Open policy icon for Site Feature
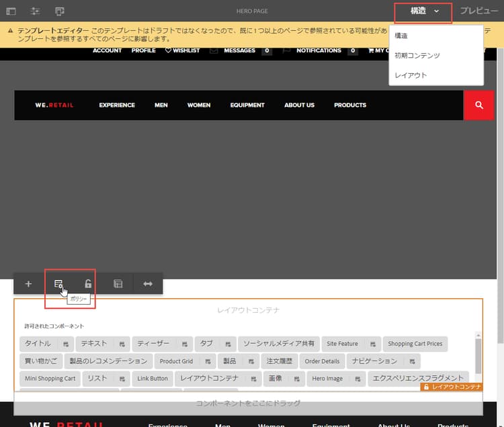This screenshot has width=504, height=427. [x=372, y=344]
